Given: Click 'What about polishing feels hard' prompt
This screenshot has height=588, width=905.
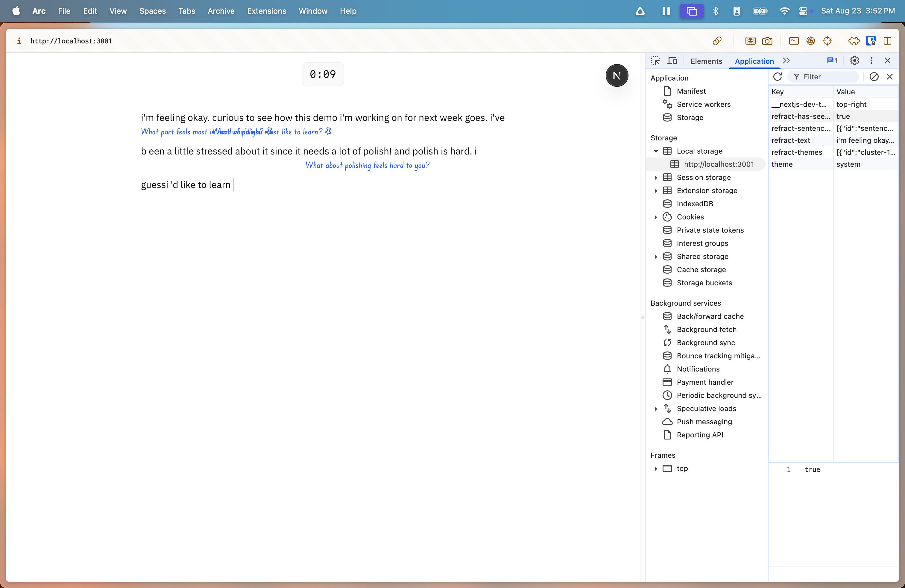Looking at the screenshot, I should (x=367, y=166).
